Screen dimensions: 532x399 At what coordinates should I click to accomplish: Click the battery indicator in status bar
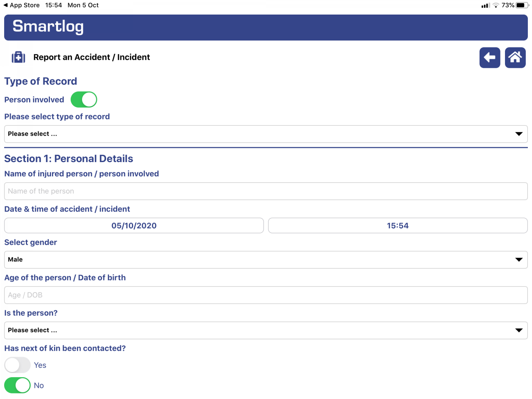[521, 5]
